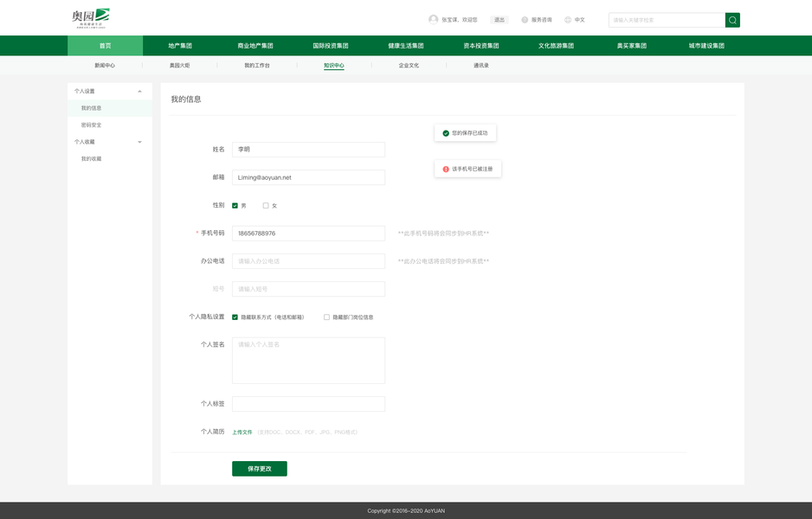Viewport: 812px width, 519px height.
Task: Select 企业文化 in sub-navigation
Action: (x=409, y=66)
